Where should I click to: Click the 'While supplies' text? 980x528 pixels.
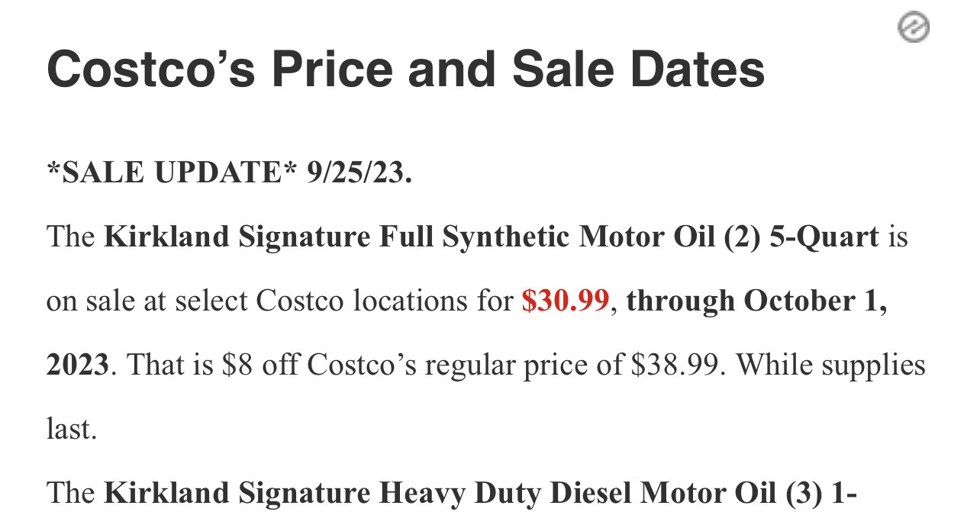831,366
